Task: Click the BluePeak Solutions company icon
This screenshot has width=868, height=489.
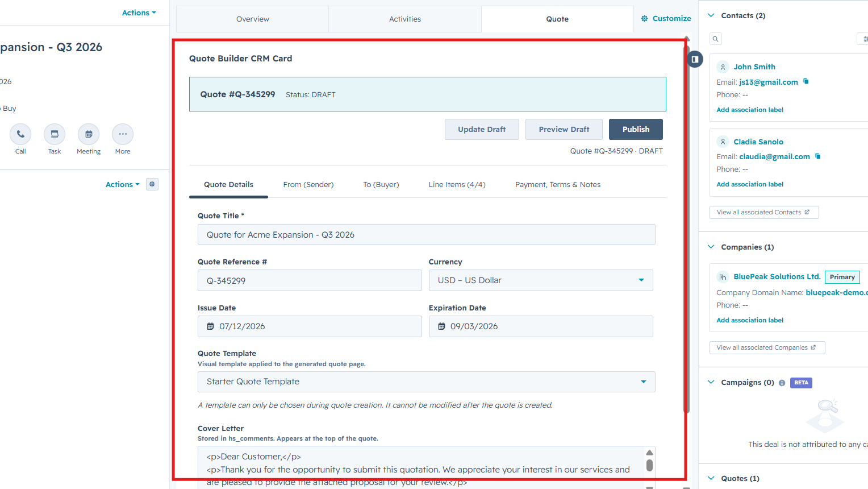Action: click(x=723, y=277)
